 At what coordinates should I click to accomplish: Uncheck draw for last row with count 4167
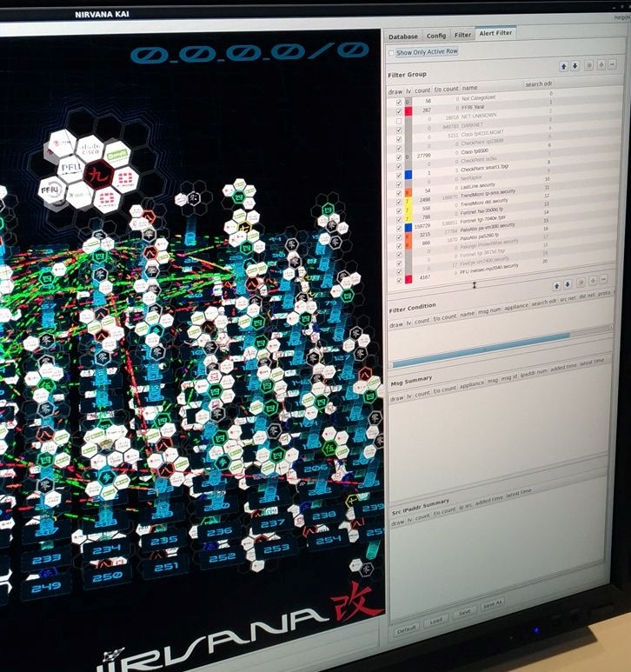coord(399,281)
